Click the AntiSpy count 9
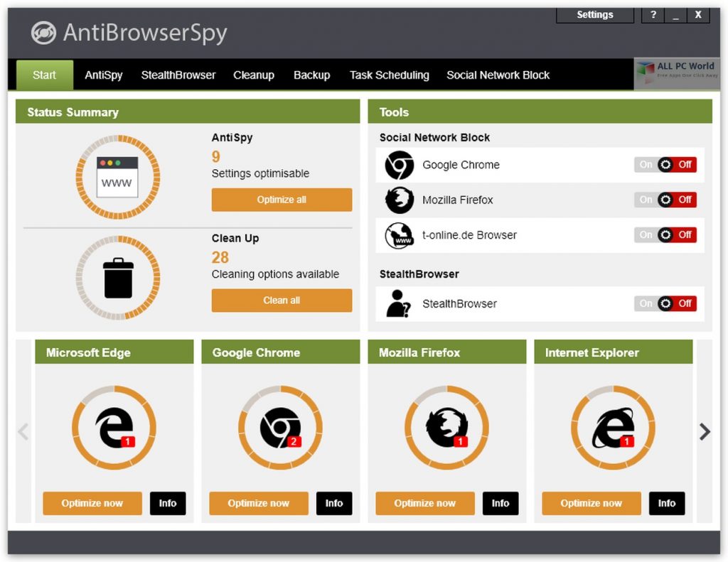 216,156
